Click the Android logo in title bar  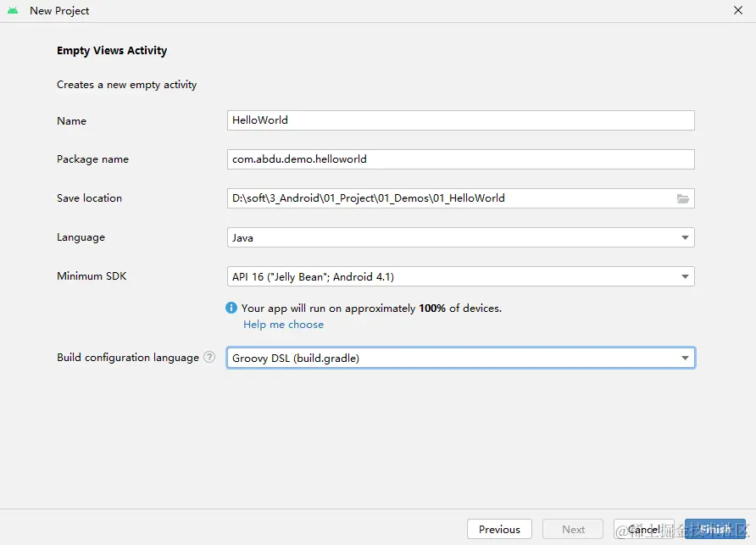[13, 11]
